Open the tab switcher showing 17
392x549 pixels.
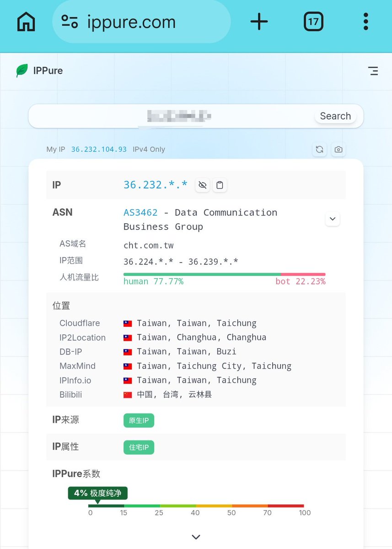(x=313, y=22)
